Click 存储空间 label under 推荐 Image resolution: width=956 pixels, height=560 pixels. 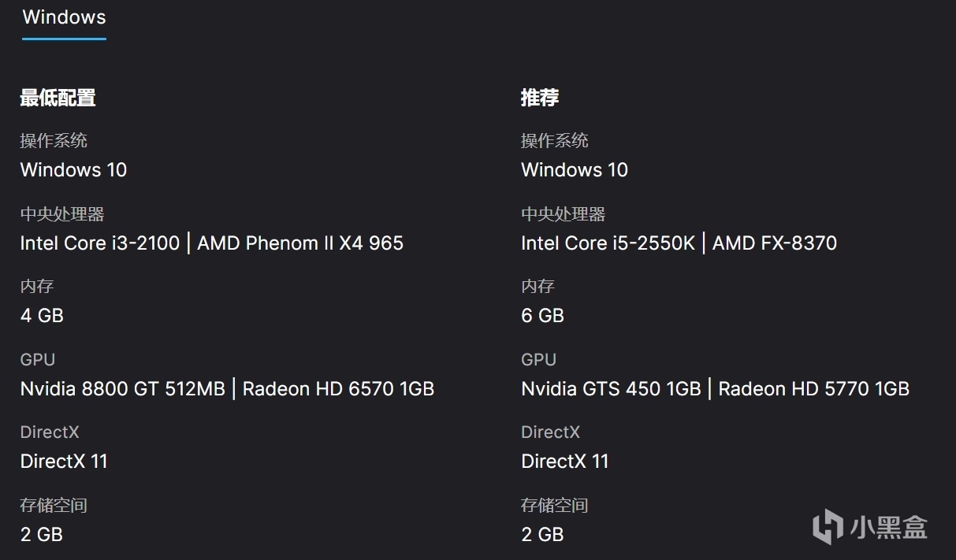[555, 506]
